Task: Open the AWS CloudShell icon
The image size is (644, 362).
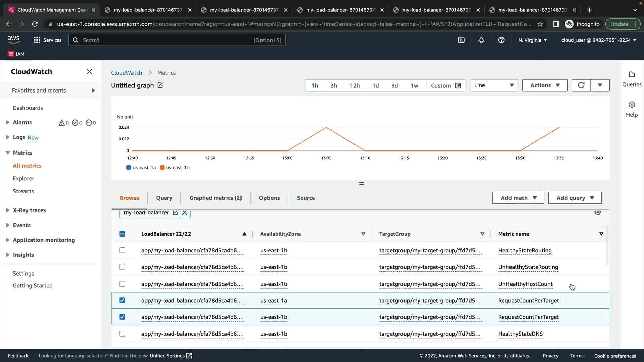Action: tap(461, 40)
